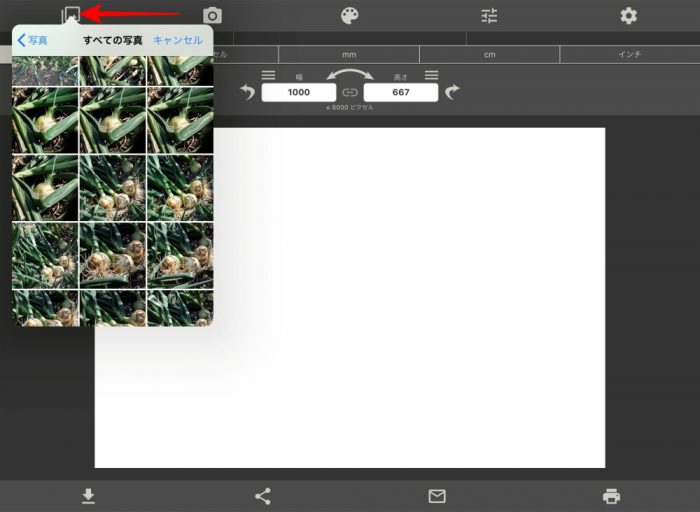Open the settings gear icon
This screenshot has width=700, height=512.
(629, 16)
